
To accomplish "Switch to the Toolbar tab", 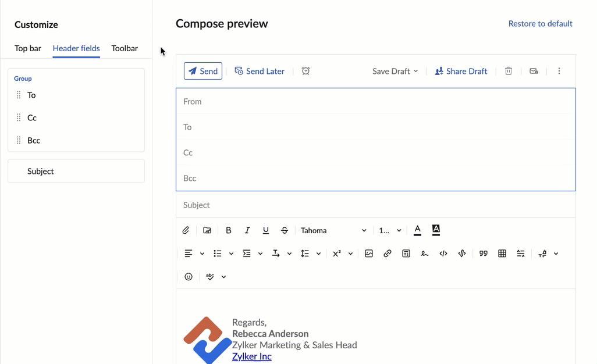I will [124, 48].
